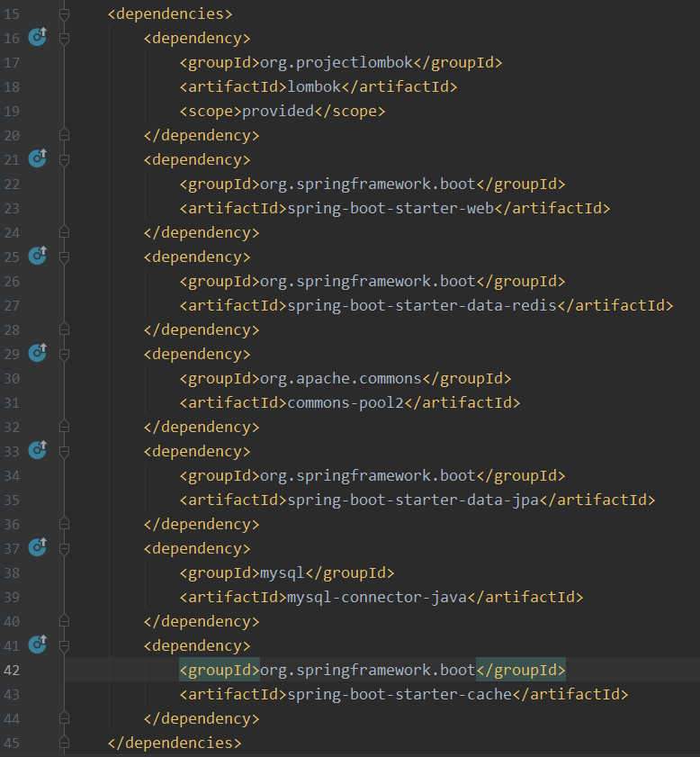700x757 pixels.
Task: Click org.springframework.boot on line 34
Action: (368, 476)
